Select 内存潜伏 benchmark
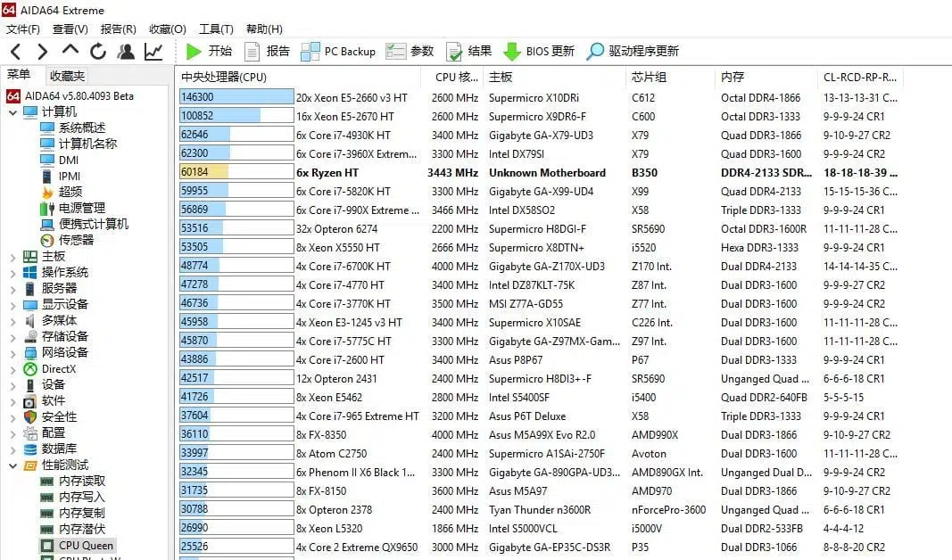This screenshot has width=952, height=560. 73,530
